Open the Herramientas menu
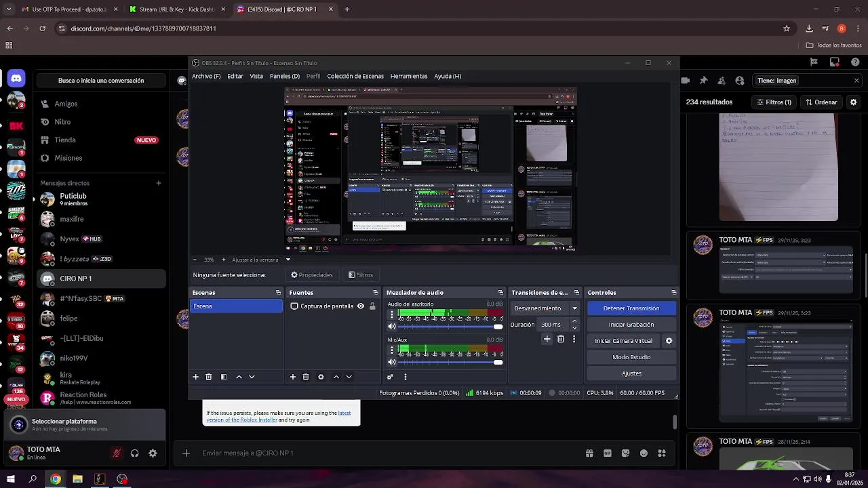 click(409, 77)
